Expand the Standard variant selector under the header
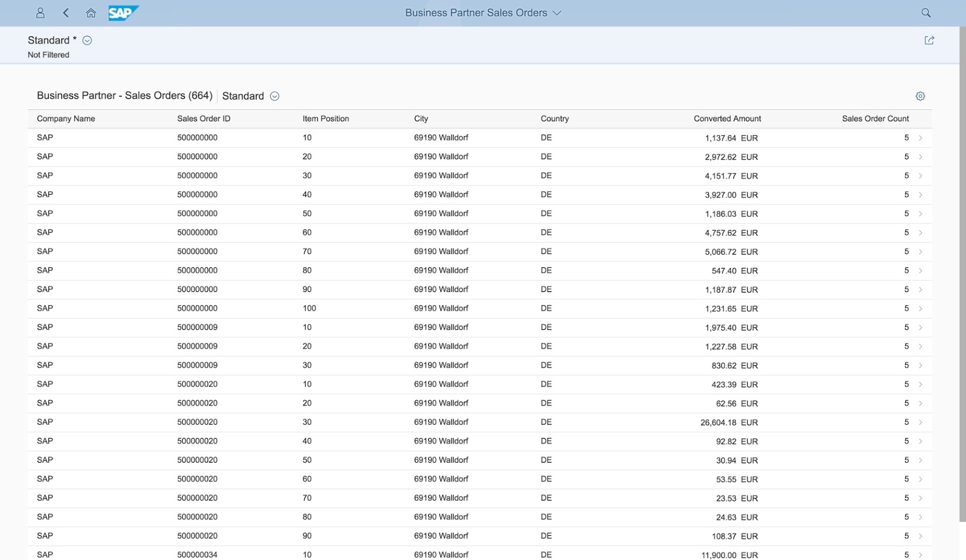Screen dimensions: 966x560 [86, 40]
